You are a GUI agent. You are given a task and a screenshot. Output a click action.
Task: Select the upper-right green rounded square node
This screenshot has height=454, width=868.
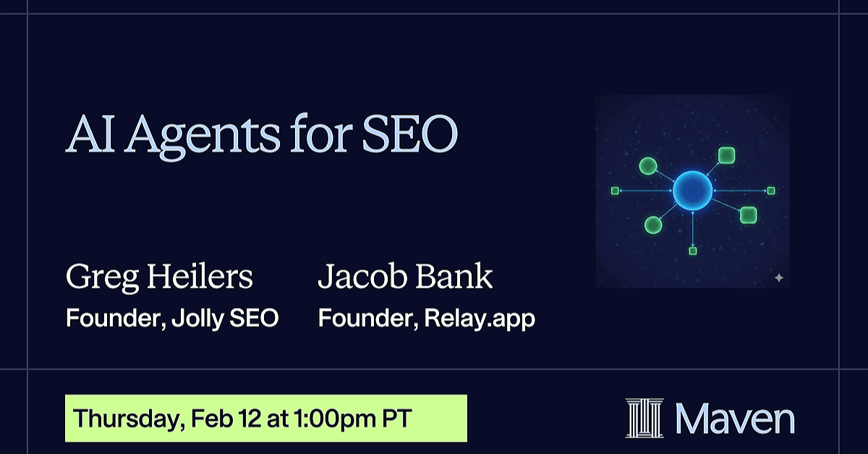tap(726, 155)
